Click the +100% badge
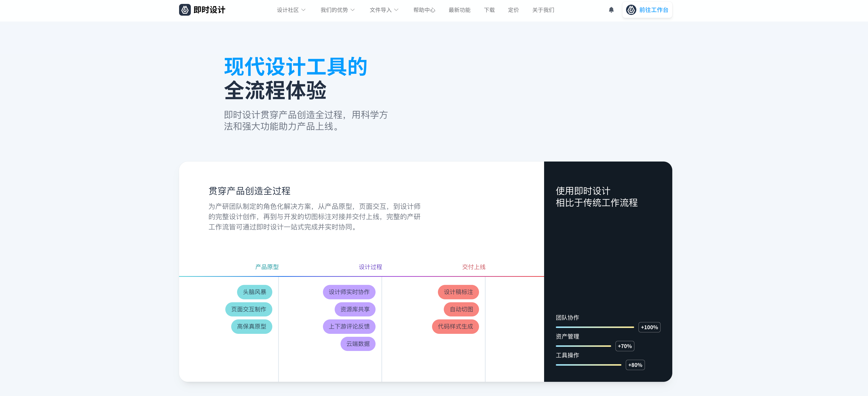This screenshot has width=868, height=396. tap(649, 327)
